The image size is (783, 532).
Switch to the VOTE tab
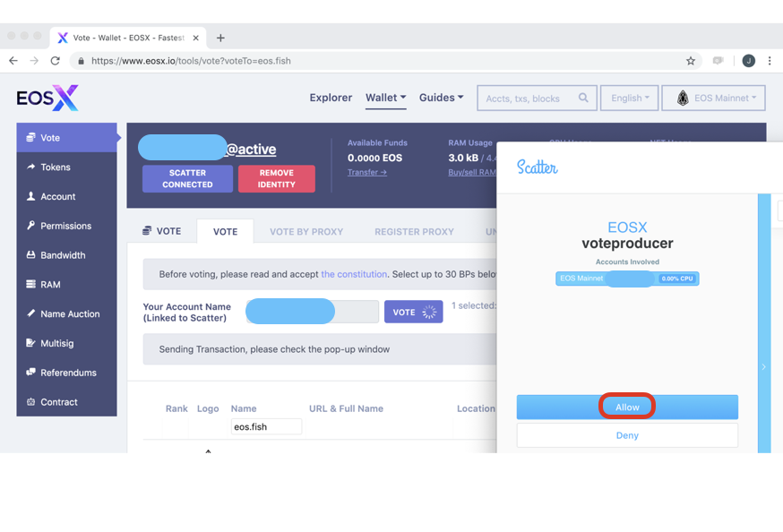(x=225, y=232)
